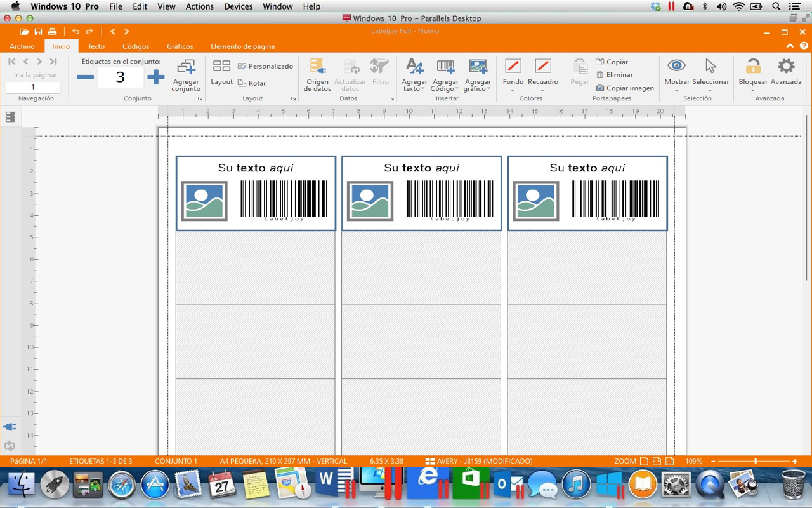Click the Rotar button
The image size is (812, 508).
[x=252, y=83]
